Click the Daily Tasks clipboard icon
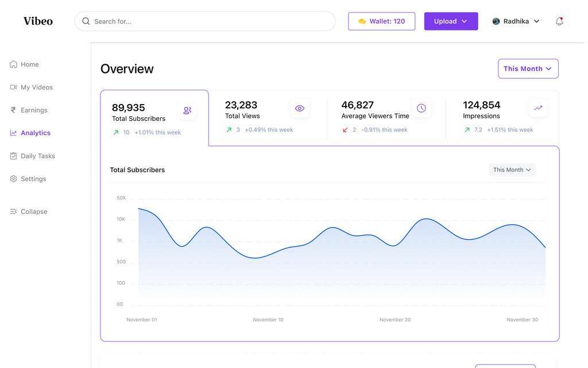 tap(13, 156)
